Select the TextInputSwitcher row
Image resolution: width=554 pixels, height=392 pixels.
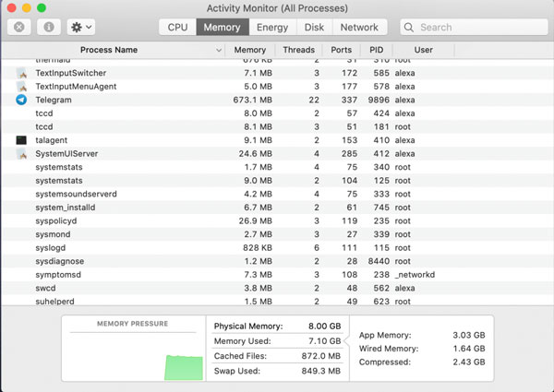tap(277, 73)
